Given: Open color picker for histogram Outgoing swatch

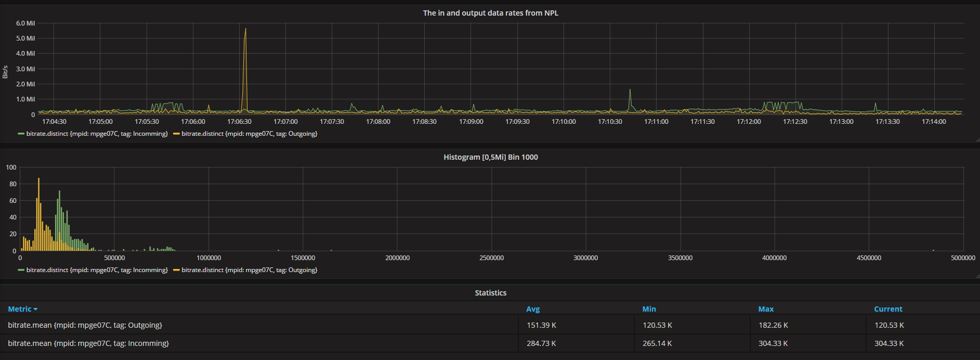Looking at the screenshot, I should coord(176,270).
